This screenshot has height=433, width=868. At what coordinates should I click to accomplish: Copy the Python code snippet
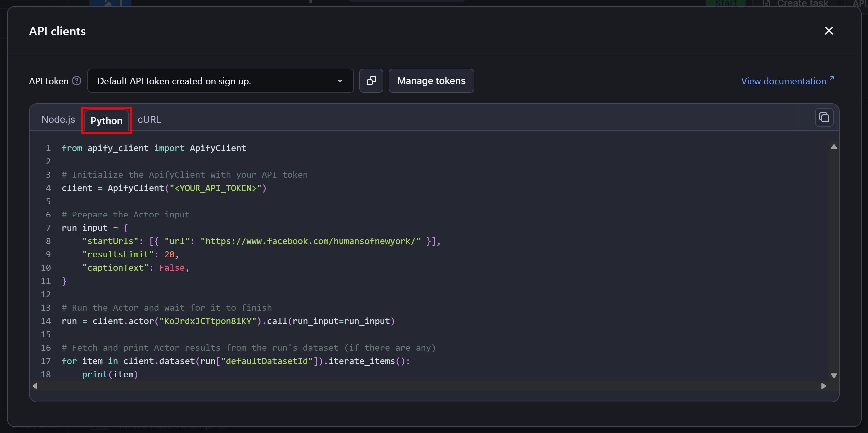(x=824, y=117)
